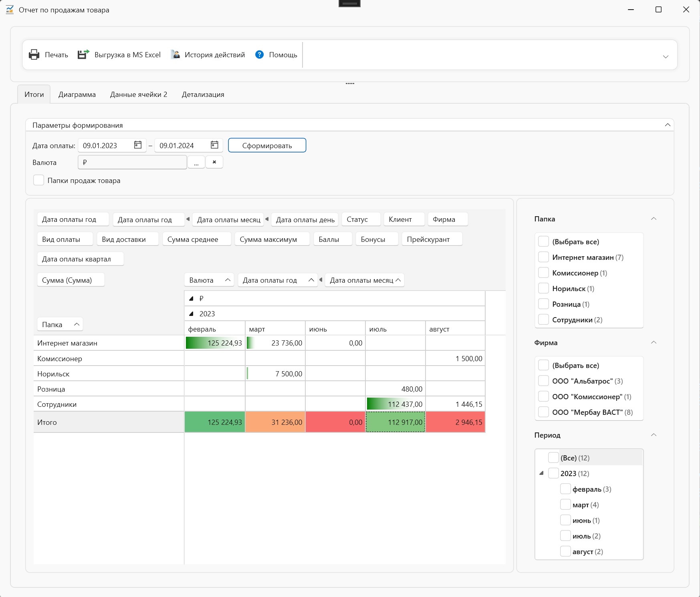Viewport: 700px width, 597px height.
Task: Check ООО "Комиссионер" (1) firm filter
Action: (x=543, y=396)
